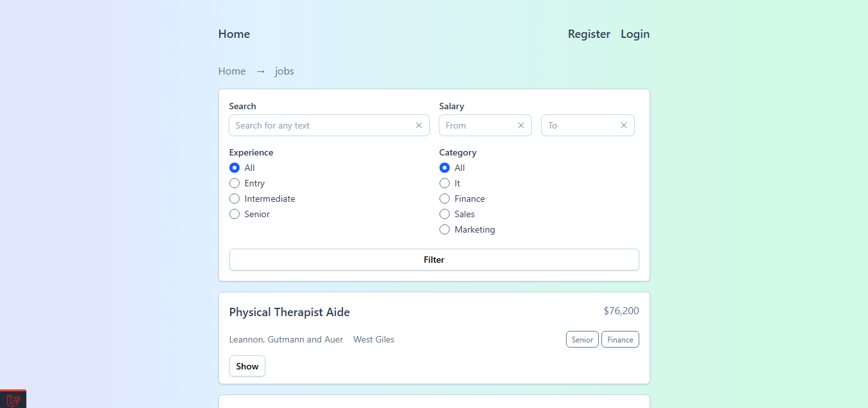868x408 pixels.
Task: Choose All under Category
Action: coord(445,168)
